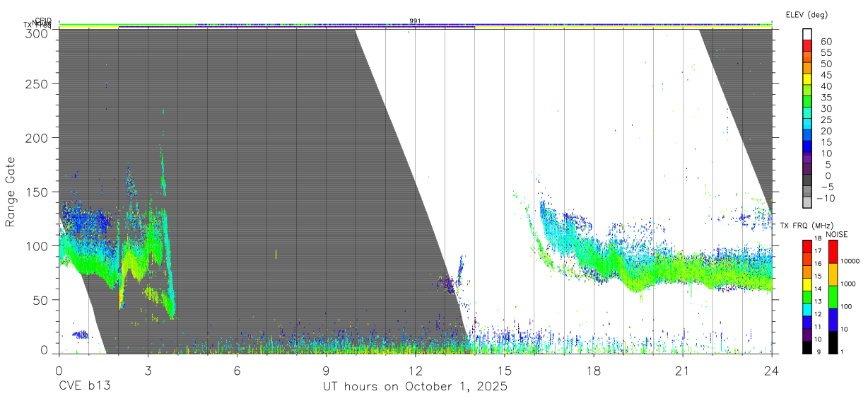Click the TX FRQ scale value '17'

(x=816, y=250)
